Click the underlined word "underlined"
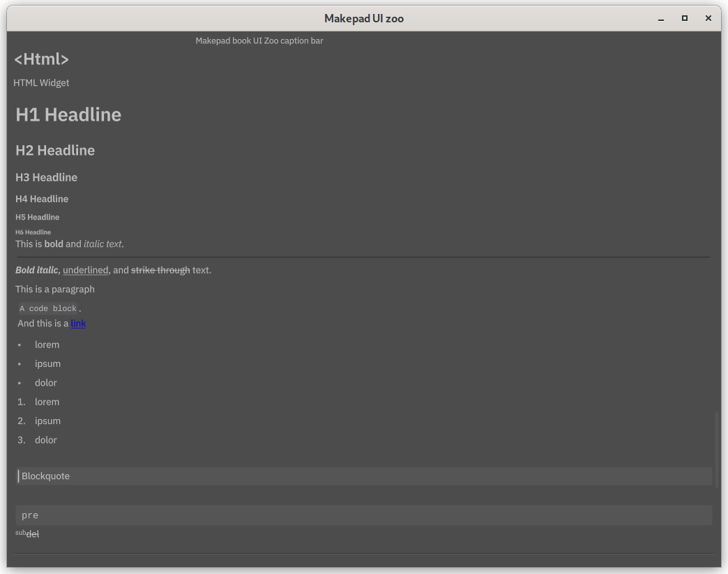 tap(86, 271)
